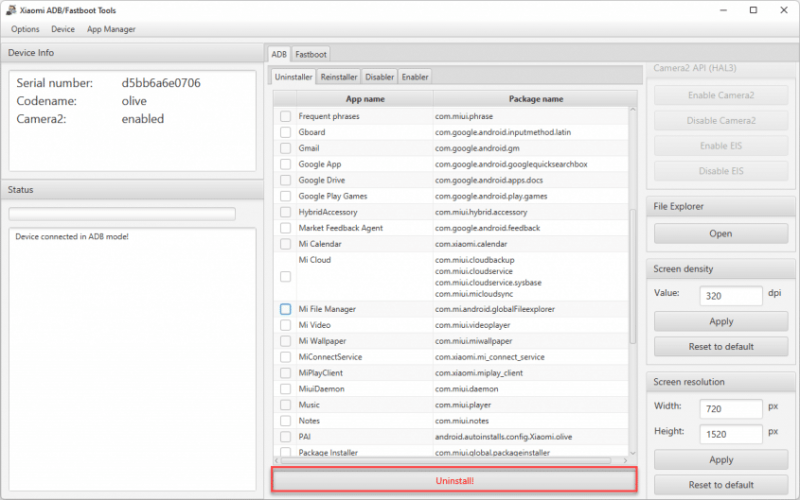Viewport: 800px width, 500px height.
Task: Click the Enable EIS button
Action: 720,146
